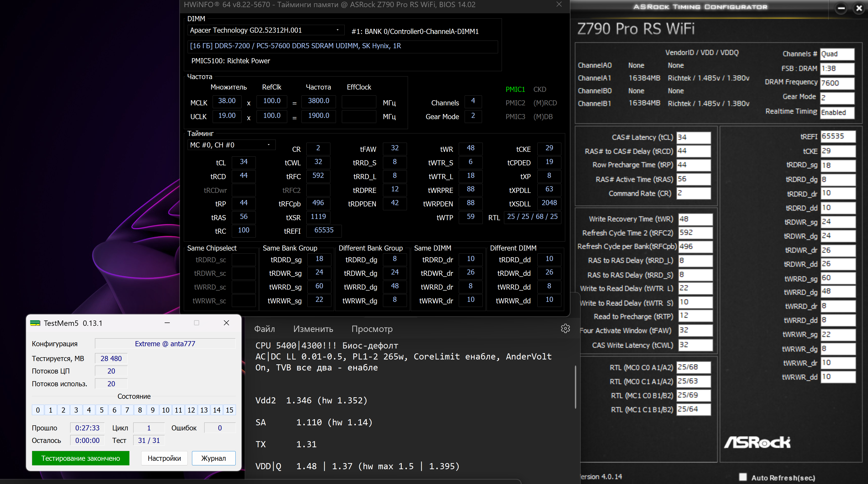This screenshot has width=868, height=484.
Task: Open the Журнал log button
Action: tap(213, 458)
